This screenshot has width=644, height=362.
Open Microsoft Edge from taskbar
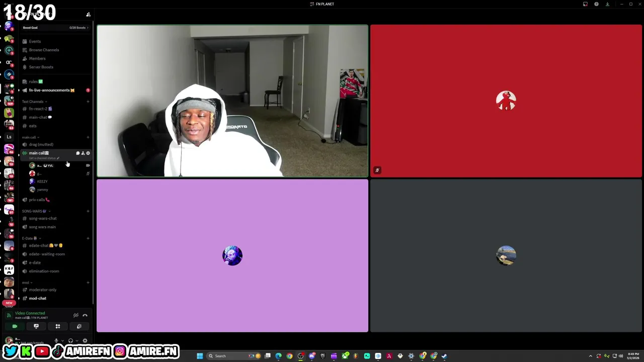[278, 356]
